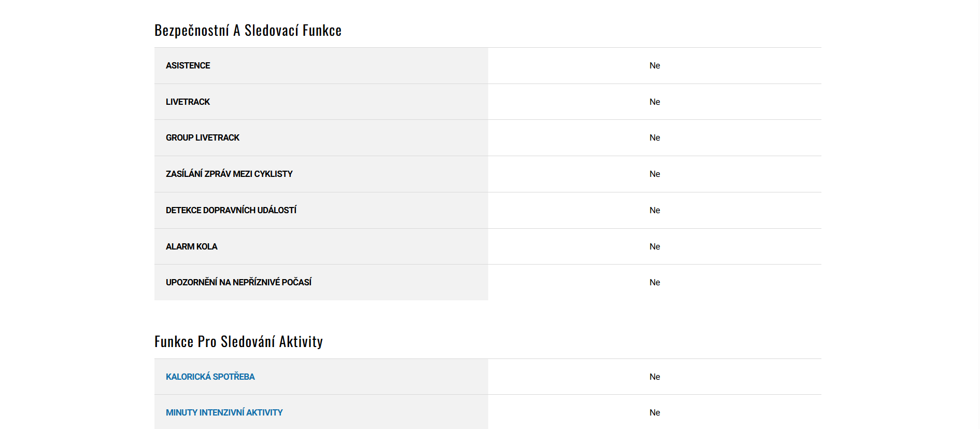Click the Funkce pro sledování aktivity heading
980x429 pixels.
pyautogui.click(x=238, y=342)
